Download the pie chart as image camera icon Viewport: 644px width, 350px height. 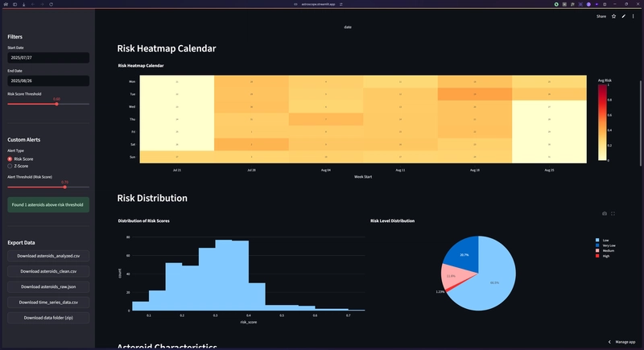(x=605, y=213)
